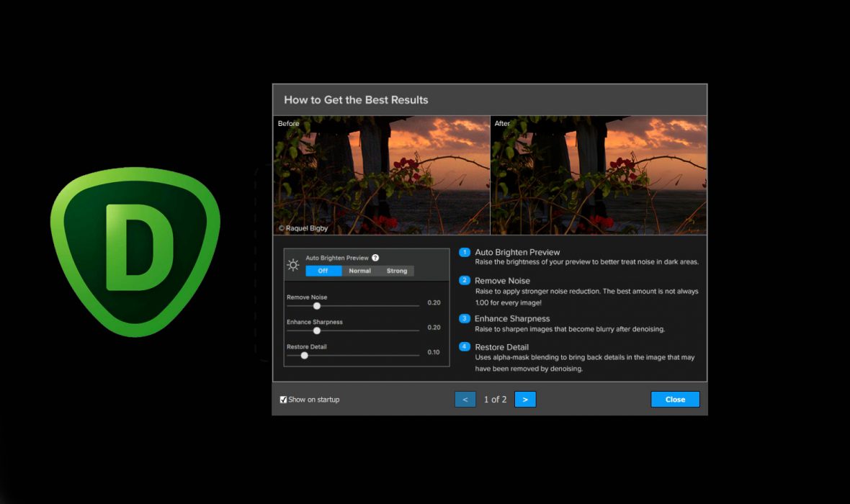The image size is (850, 504).
Task: Click the number 3 badge beside Enhance Sharpness
Action: (465, 318)
